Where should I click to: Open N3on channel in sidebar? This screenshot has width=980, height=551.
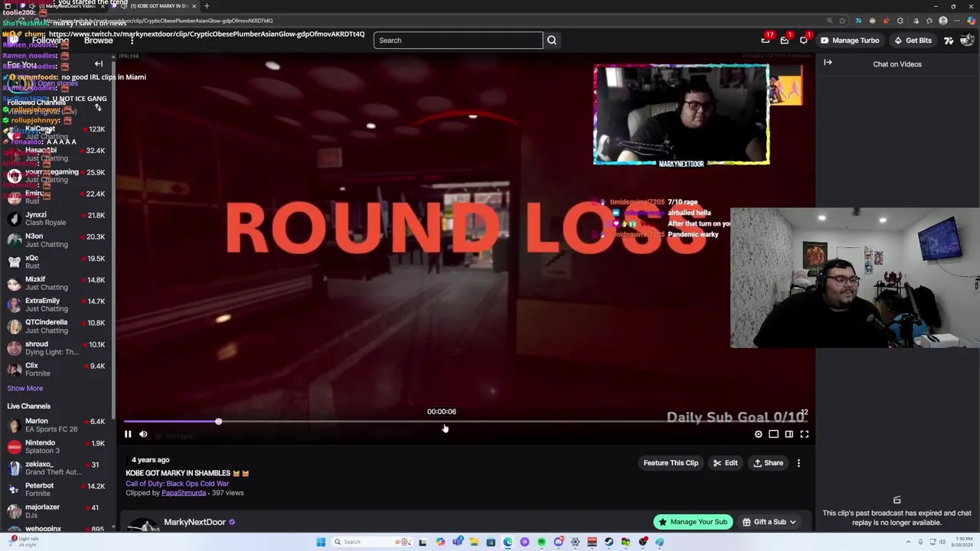57,240
